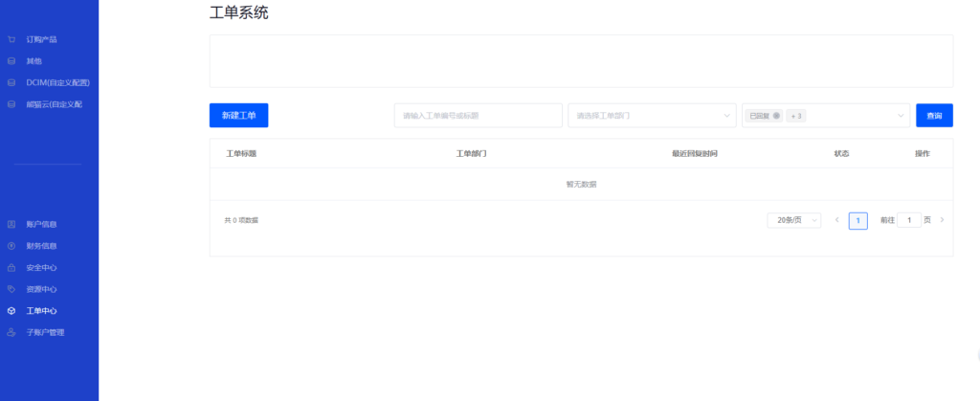Click the cube icon for 工单中心
The height and width of the screenshot is (401, 980).
[11, 311]
